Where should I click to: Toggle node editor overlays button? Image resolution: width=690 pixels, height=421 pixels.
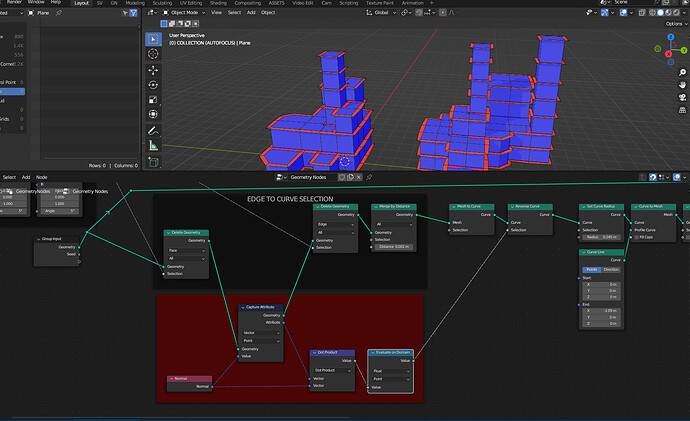tap(677, 177)
